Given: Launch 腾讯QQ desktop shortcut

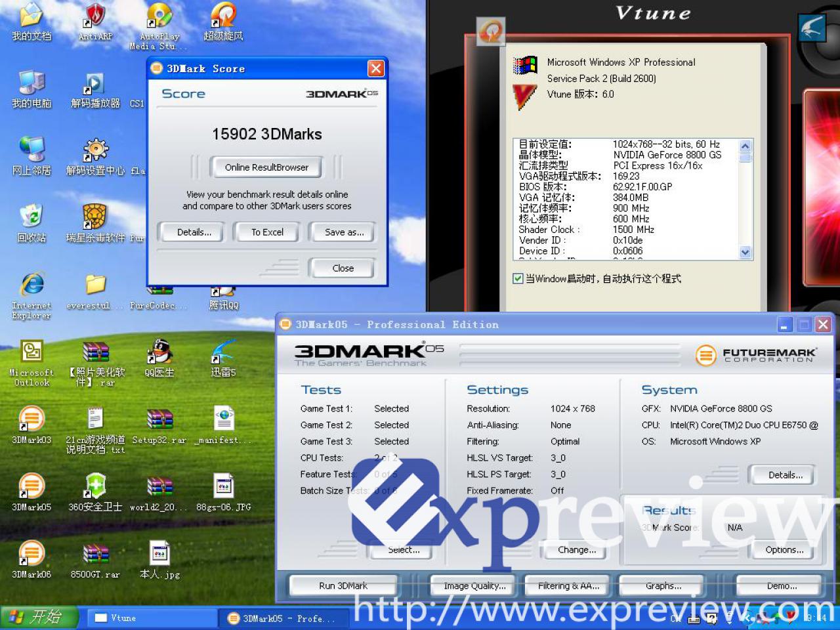Looking at the screenshot, I should (x=223, y=298).
